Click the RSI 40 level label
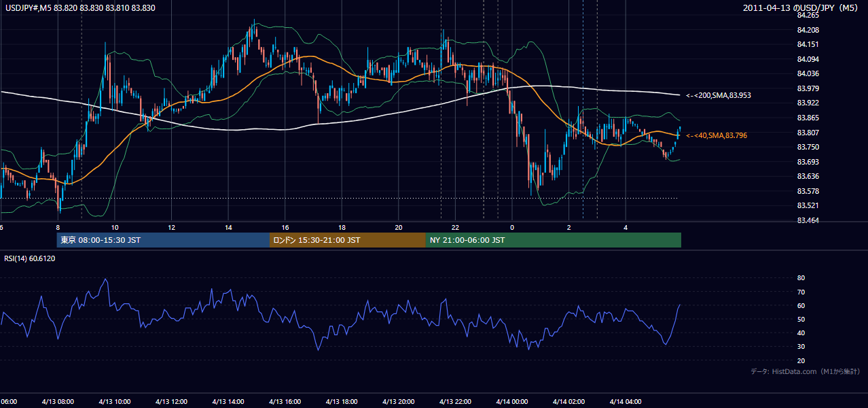The image size is (868, 408). (801, 333)
